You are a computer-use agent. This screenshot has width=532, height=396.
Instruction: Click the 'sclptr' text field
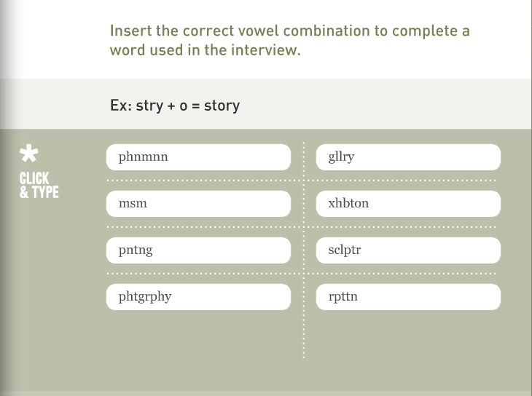click(x=409, y=250)
